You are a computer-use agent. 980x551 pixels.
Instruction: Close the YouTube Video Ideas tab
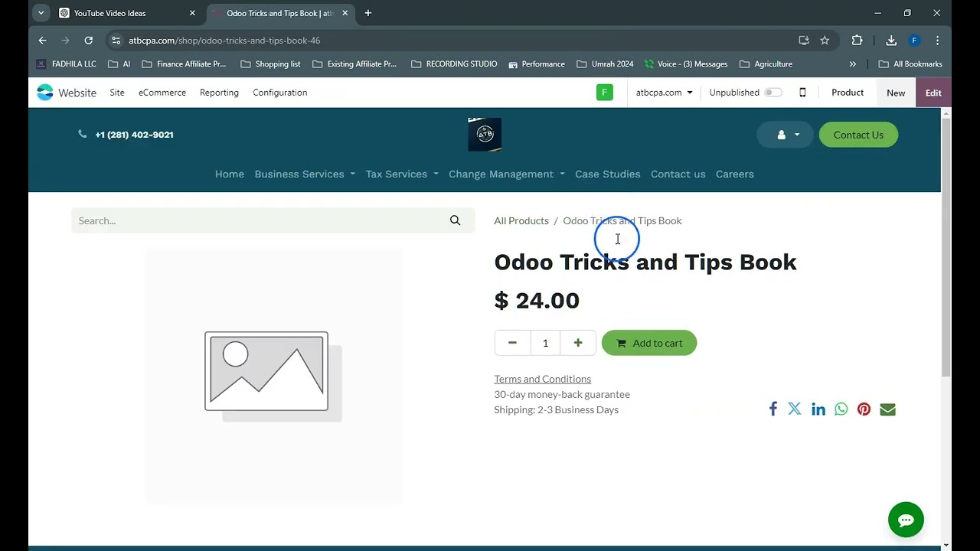coord(192,13)
